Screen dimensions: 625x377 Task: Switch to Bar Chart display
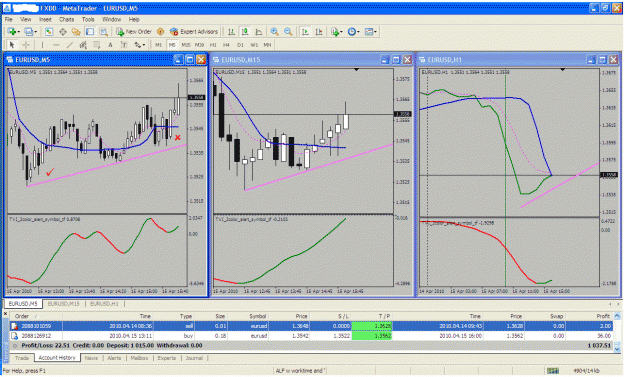231,31
